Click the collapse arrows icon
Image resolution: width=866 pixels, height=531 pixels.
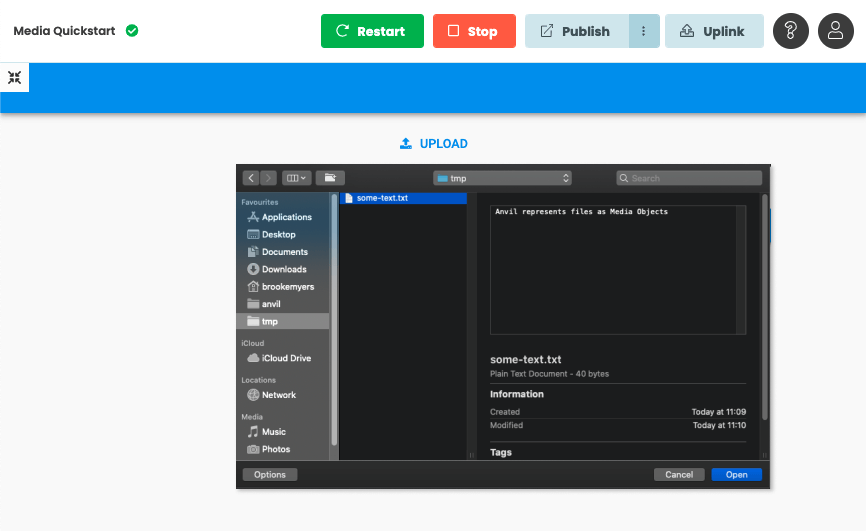tap(14, 77)
